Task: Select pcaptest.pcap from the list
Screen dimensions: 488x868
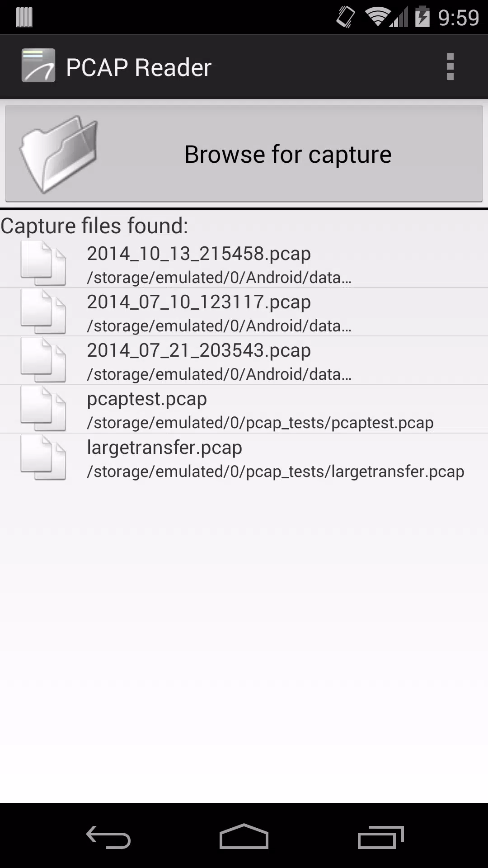Action: tap(244, 409)
